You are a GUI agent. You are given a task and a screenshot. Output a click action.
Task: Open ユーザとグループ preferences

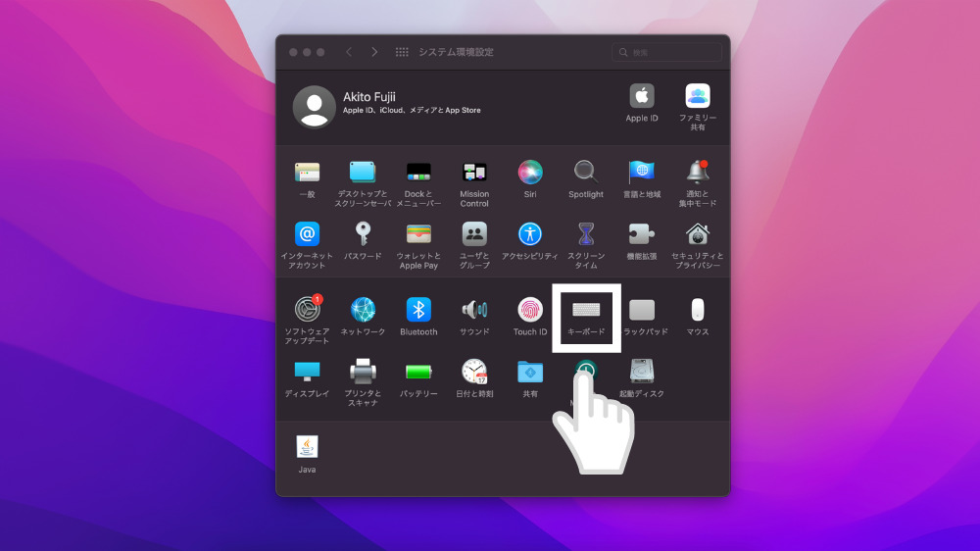click(474, 234)
